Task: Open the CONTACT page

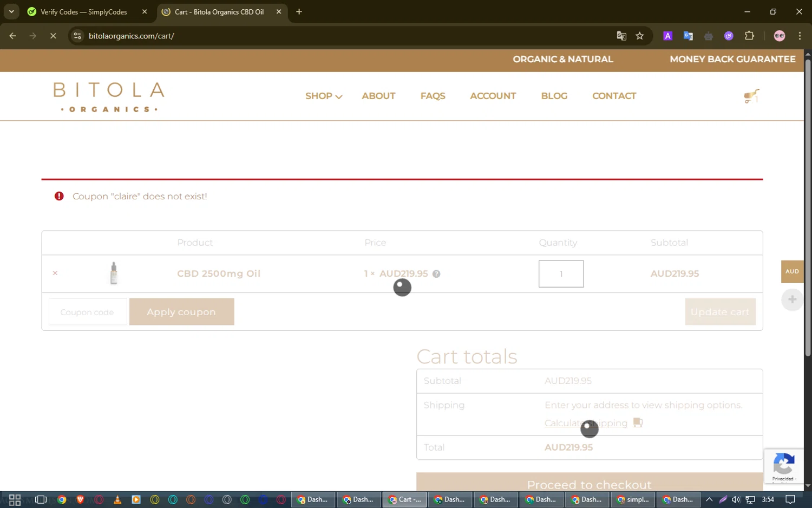Action: 614,96
